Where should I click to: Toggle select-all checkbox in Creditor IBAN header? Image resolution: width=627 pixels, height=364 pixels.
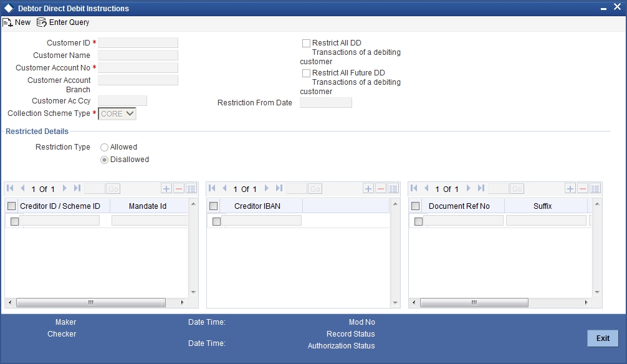point(214,206)
